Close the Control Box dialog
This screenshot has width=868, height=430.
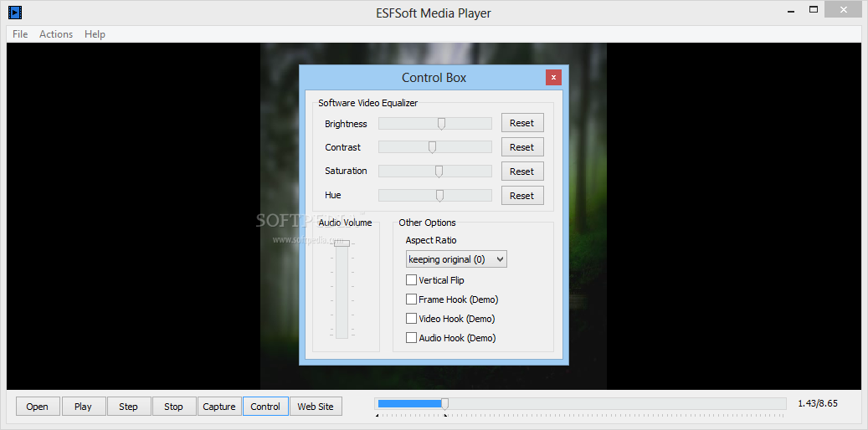[x=553, y=77]
